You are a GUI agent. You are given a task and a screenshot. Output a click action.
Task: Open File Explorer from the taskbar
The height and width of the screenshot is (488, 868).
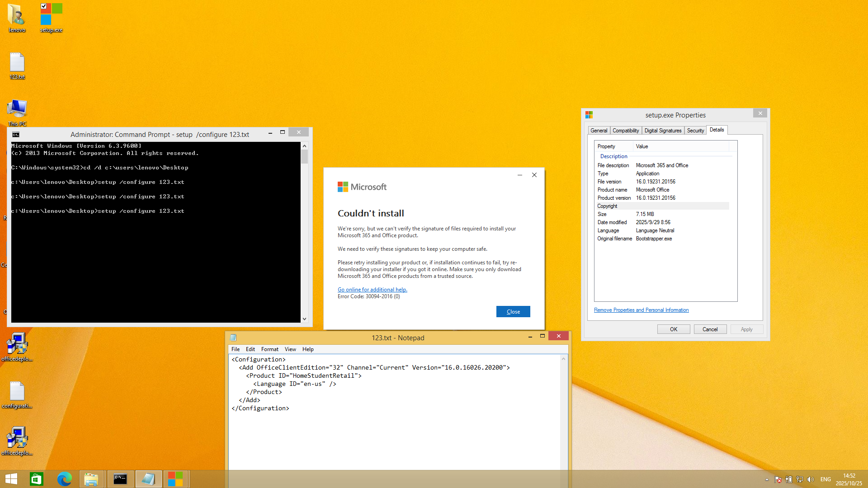pyautogui.click(x=91, y=479)
